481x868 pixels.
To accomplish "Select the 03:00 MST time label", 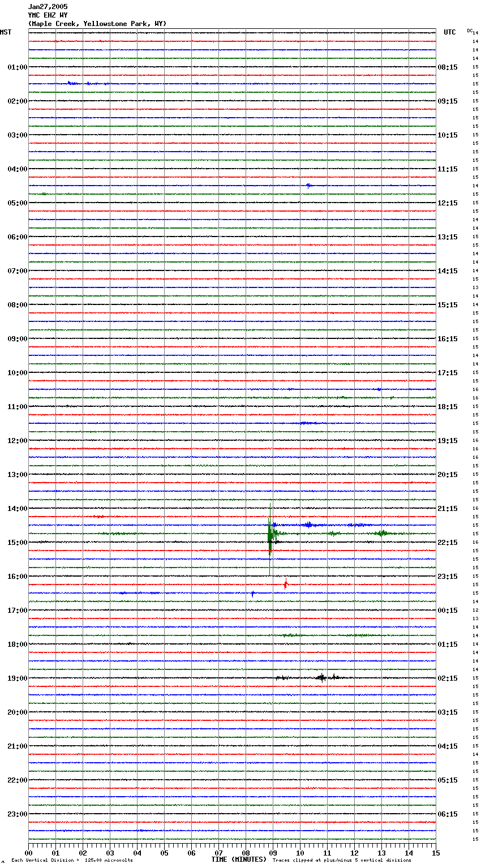I will tap(18, 135).
